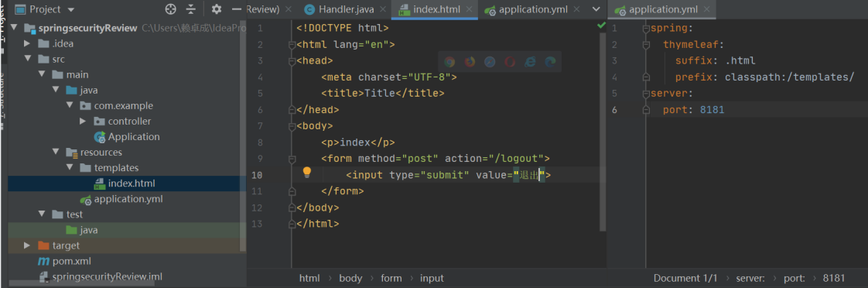Viewport: 868px width, 288px height.
Task: Fold the form tag at line nine
Action: point(292,159)
